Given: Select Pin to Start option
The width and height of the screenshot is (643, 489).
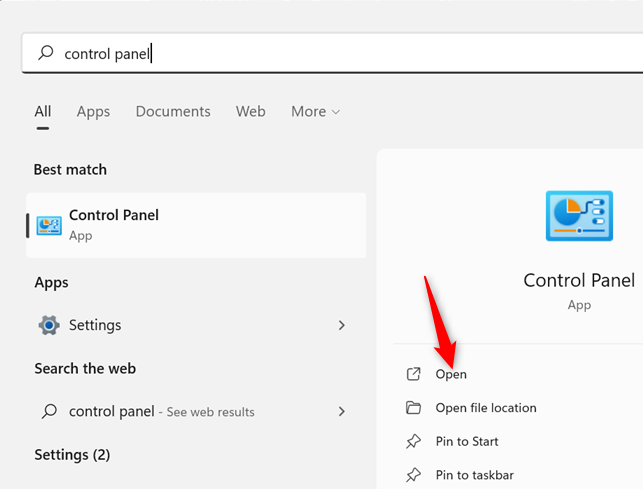Looking at the screenshot, I should [467, 441].
